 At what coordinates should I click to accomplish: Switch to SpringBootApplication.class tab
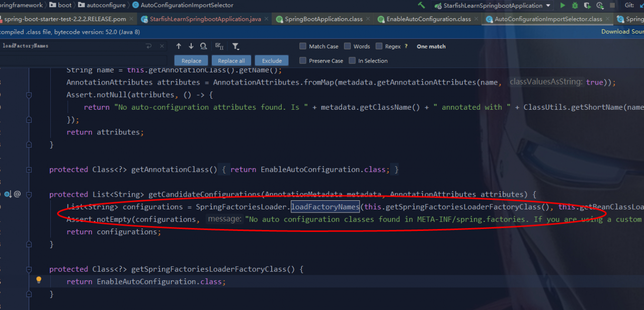[x=324, y=19]
